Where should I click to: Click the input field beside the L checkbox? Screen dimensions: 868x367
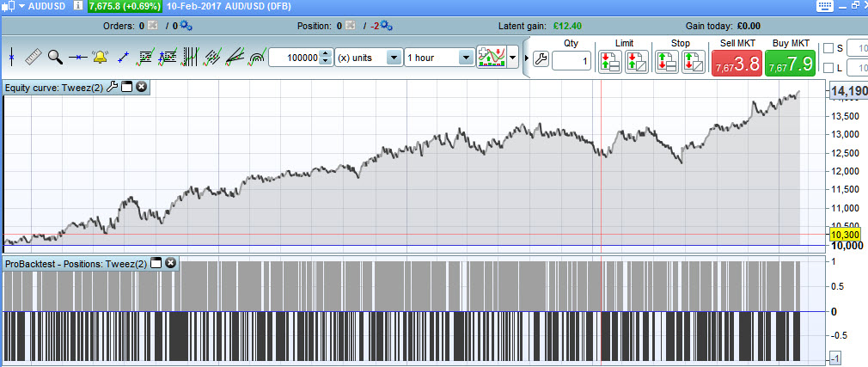click(x=858, y=68)
